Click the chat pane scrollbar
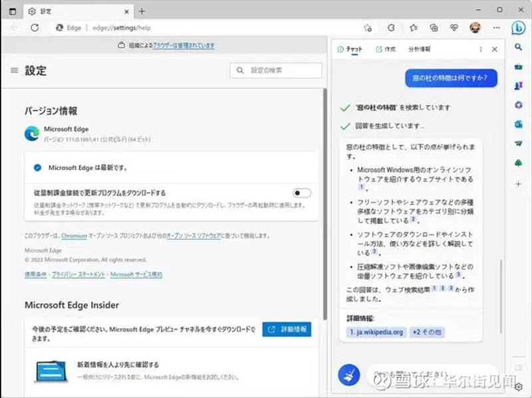This screenshot has width=532, height=398. tap(501, 296)
